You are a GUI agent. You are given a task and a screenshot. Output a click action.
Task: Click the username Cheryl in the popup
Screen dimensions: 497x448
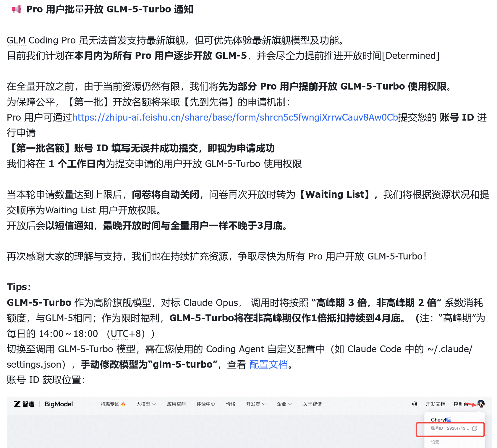click(438, 420)
